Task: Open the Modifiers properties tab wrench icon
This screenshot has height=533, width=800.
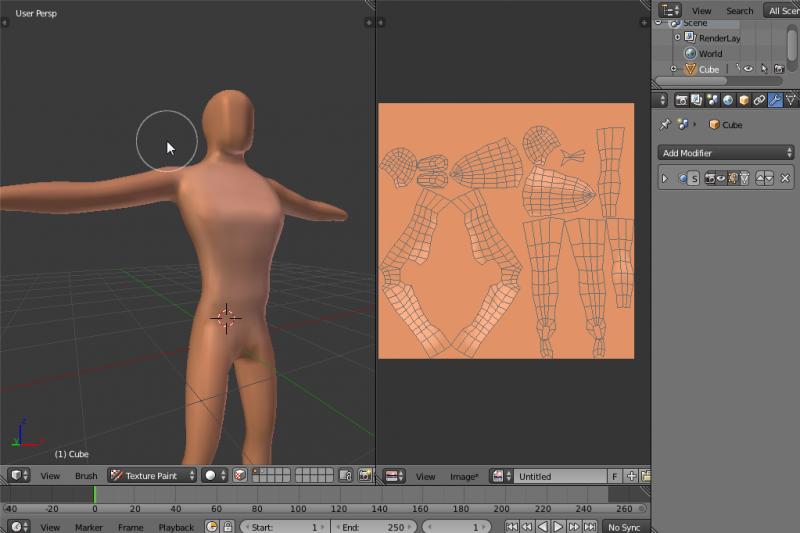Action: (775, 100)
